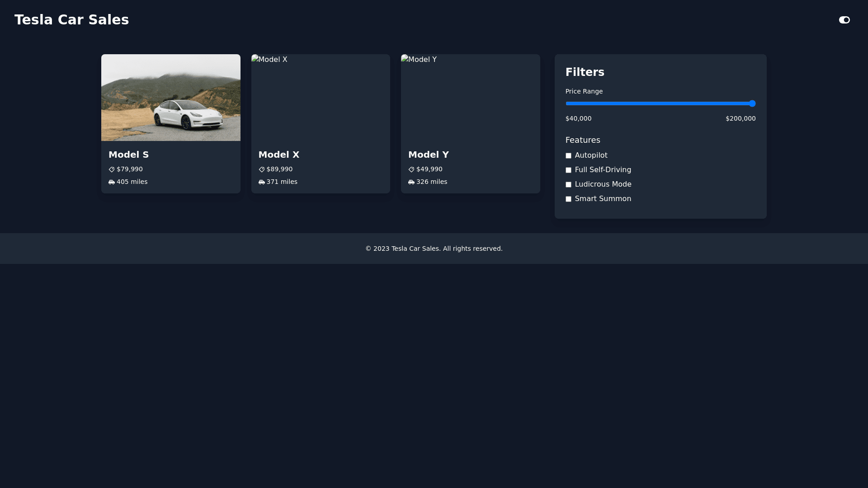
Task: Click the car icon beside 371 miles
Action: pos(261,182)
